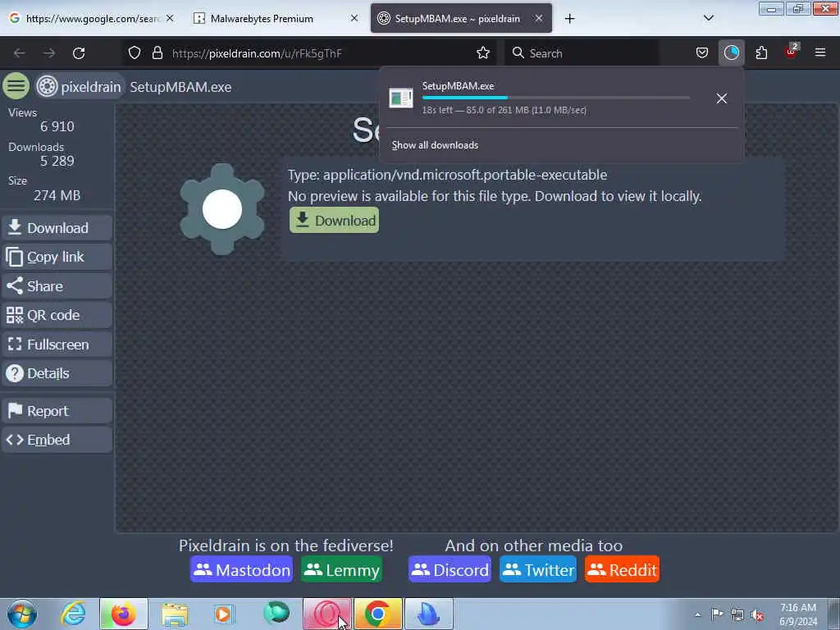Click the pixeldrain logo link
The width and height of the screenshot is (840, 630).
[80, 87]
